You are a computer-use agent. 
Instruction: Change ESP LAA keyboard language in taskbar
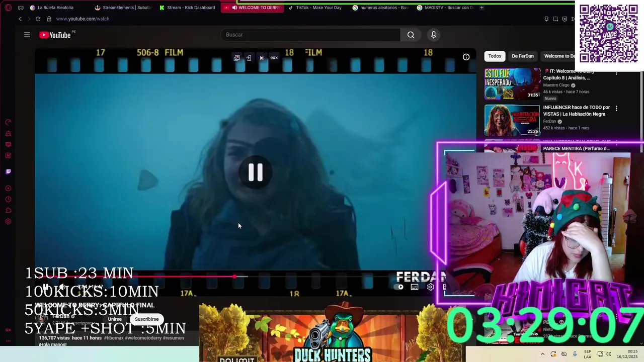pos(588,354)
